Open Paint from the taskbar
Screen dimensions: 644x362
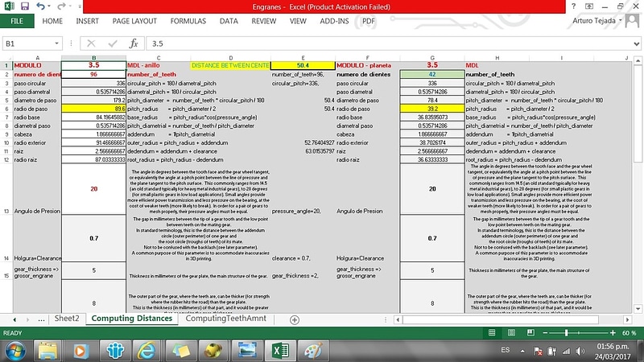click(x=313, y=351)
